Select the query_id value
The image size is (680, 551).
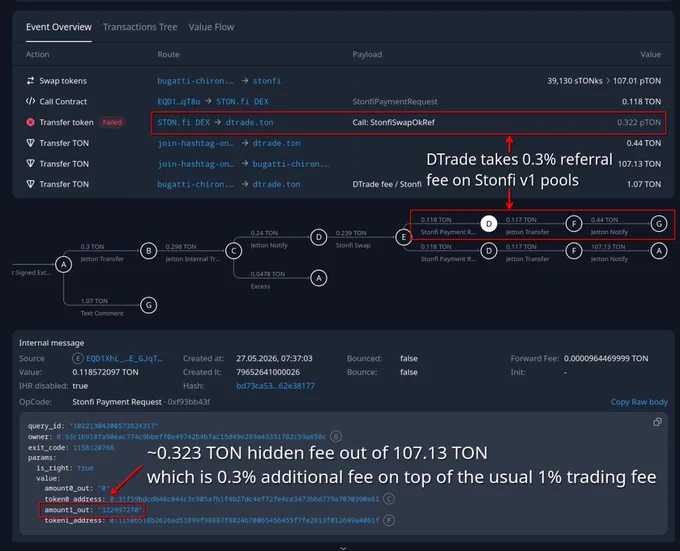(x=114, y=426)
